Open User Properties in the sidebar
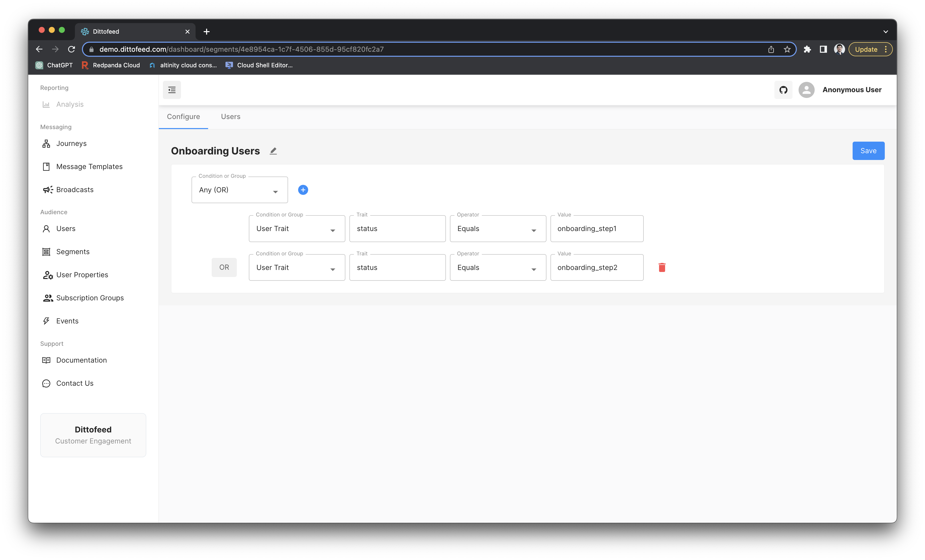 pos(82,275)
